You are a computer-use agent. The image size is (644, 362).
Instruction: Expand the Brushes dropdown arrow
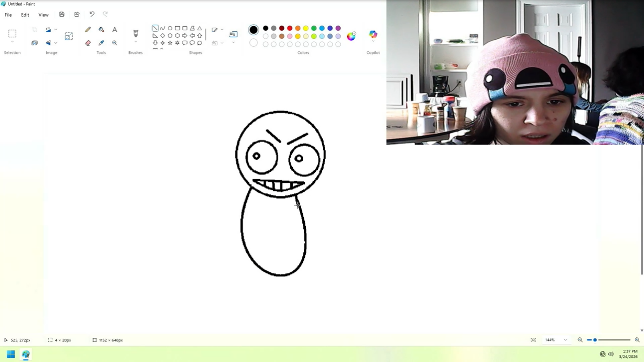tap(136, 42)
